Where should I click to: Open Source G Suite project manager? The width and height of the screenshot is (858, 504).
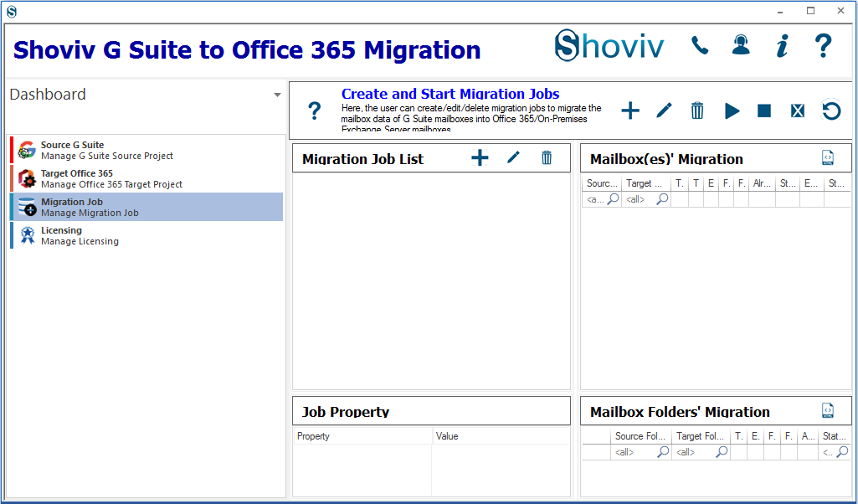[x=146, y=150]
